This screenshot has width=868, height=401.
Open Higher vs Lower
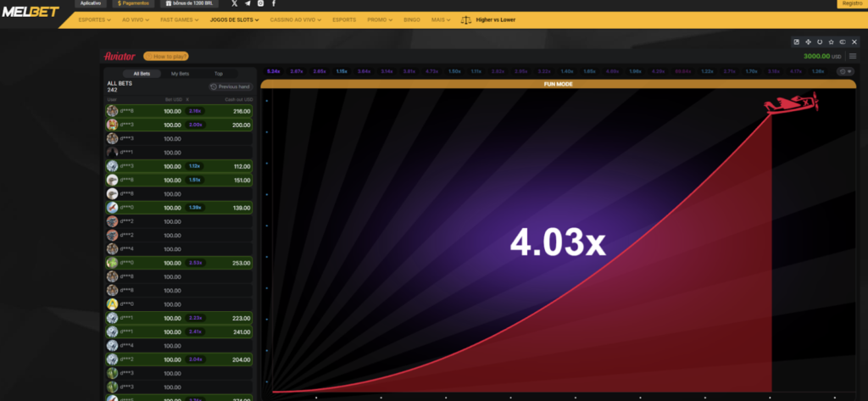pyautogui.click(x=495, y=20)
